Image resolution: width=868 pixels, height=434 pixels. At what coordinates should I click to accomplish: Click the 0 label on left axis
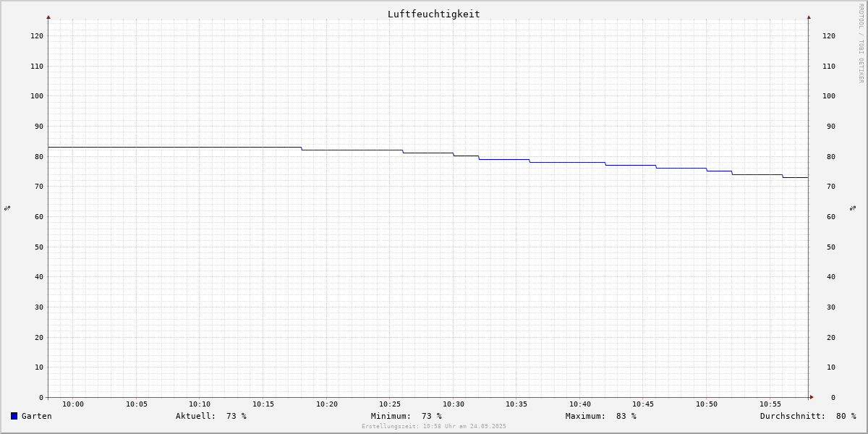click(x=41, y=398)
